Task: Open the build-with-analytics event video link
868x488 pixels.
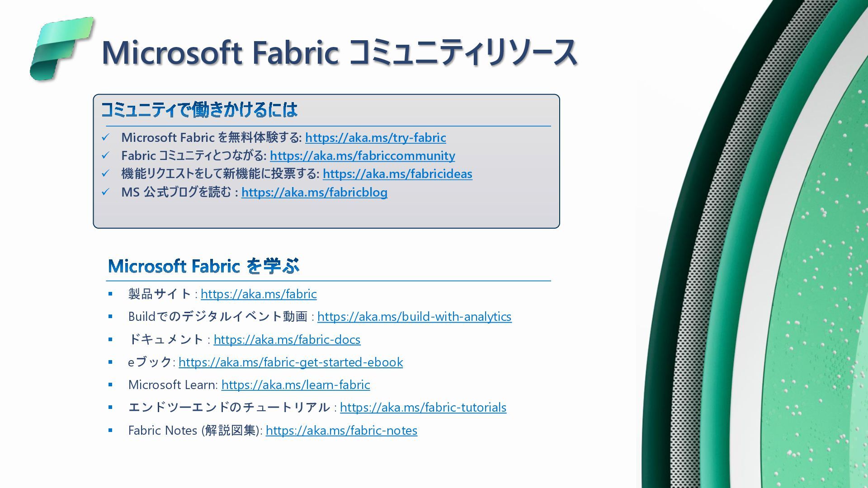Action: click(x=414, y=317)
